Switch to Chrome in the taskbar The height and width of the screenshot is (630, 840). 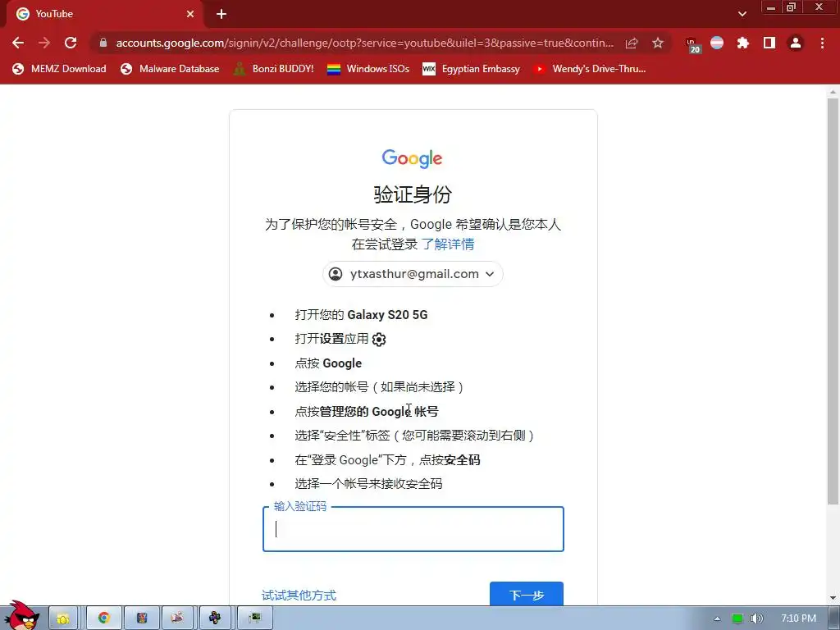click(104, 619)
